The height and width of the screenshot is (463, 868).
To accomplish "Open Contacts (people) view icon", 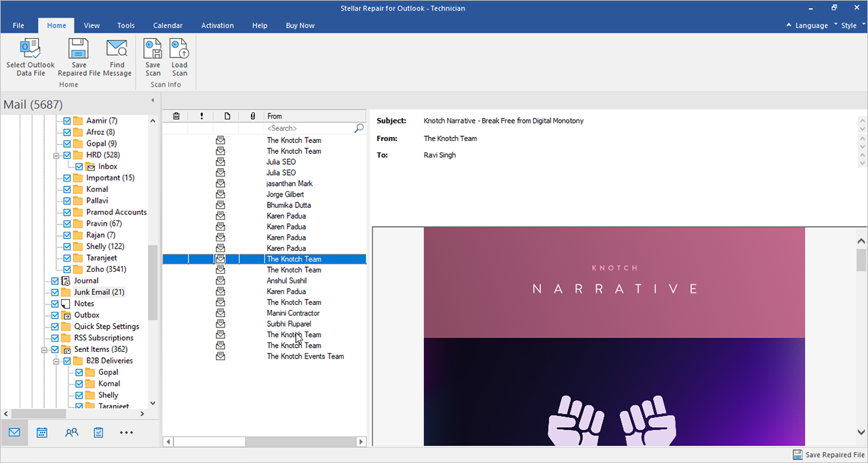I will (x=71, y=432).
